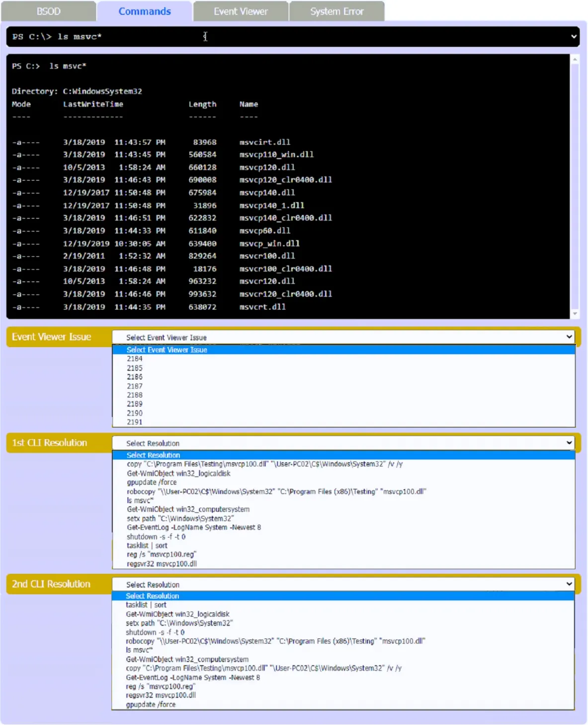Open the 2nd CLI Resolution dropdown
Screen dimensions: 588x725
point(343,584)
